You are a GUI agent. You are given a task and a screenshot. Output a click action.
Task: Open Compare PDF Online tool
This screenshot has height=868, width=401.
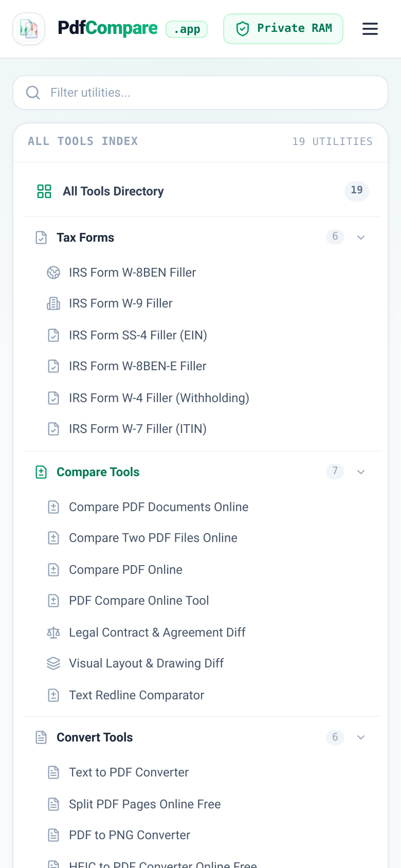coord(126,570)
